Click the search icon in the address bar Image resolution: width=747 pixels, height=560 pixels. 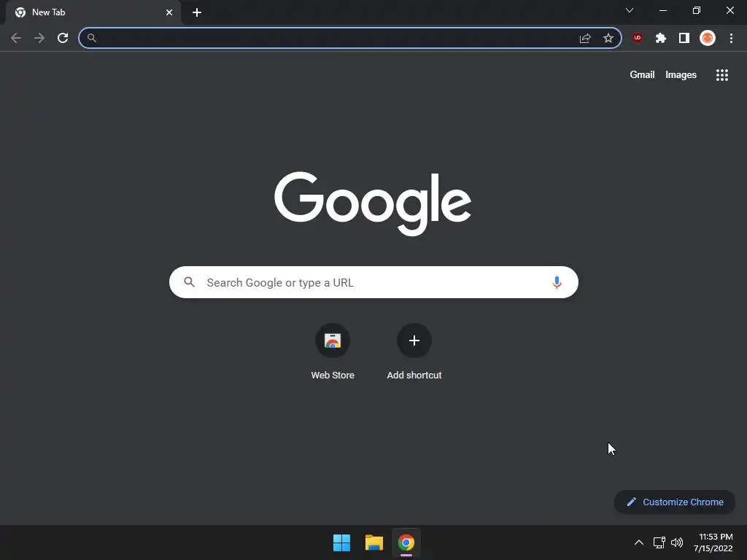[x=92, y=38]
